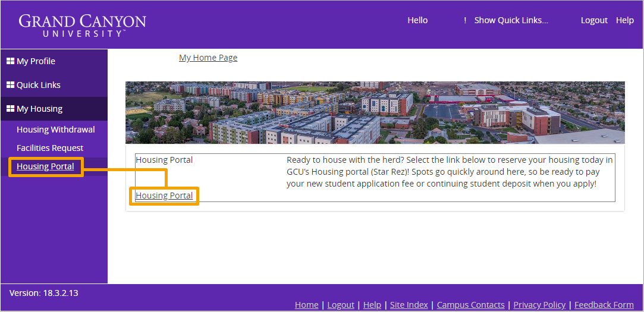
Task: Click the Logout link in the footer
Action: tap(341, 305)
